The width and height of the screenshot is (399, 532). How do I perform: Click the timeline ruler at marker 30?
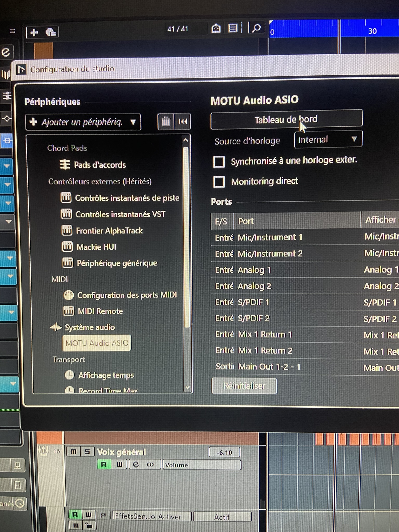[x=373, y=31]
